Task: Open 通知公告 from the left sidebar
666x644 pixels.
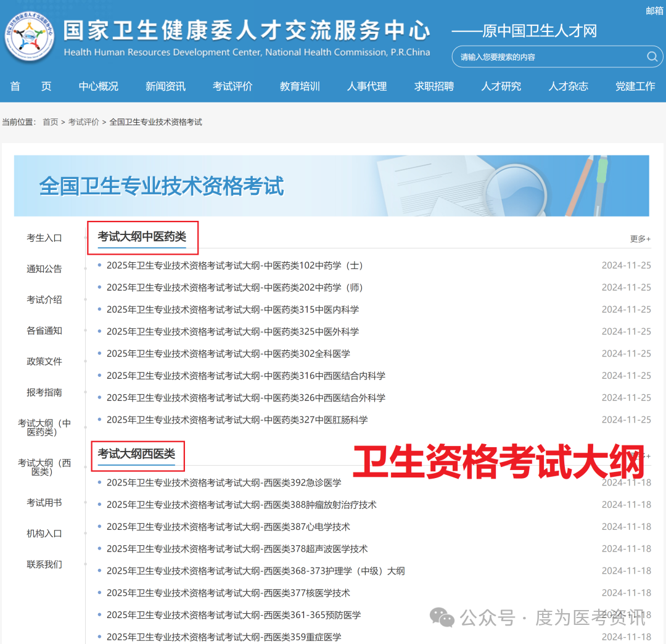Action: (44, 268)
